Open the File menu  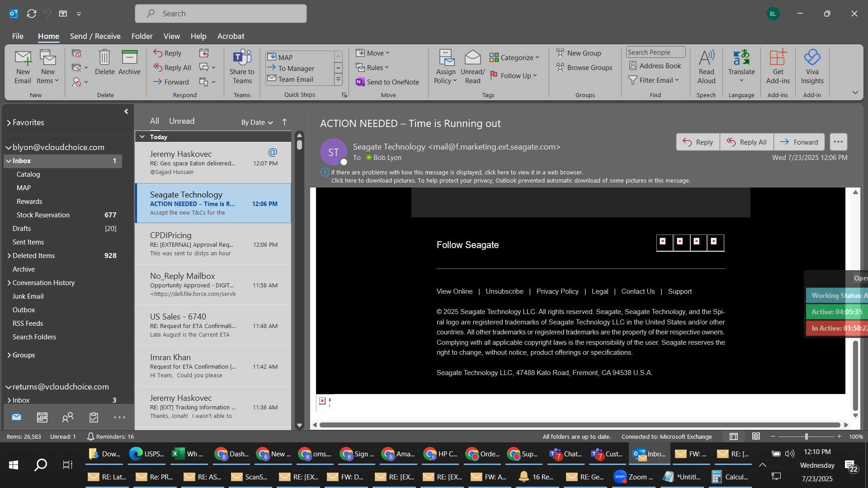click(x=18, y=36)
